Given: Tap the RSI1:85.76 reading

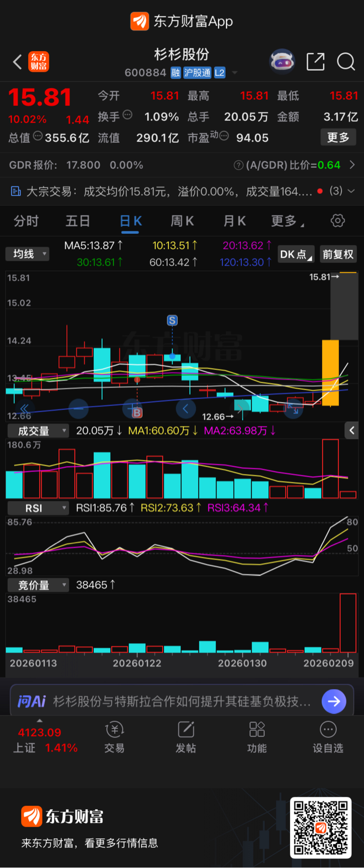Looking at the screenshot, I should point(105,508).
